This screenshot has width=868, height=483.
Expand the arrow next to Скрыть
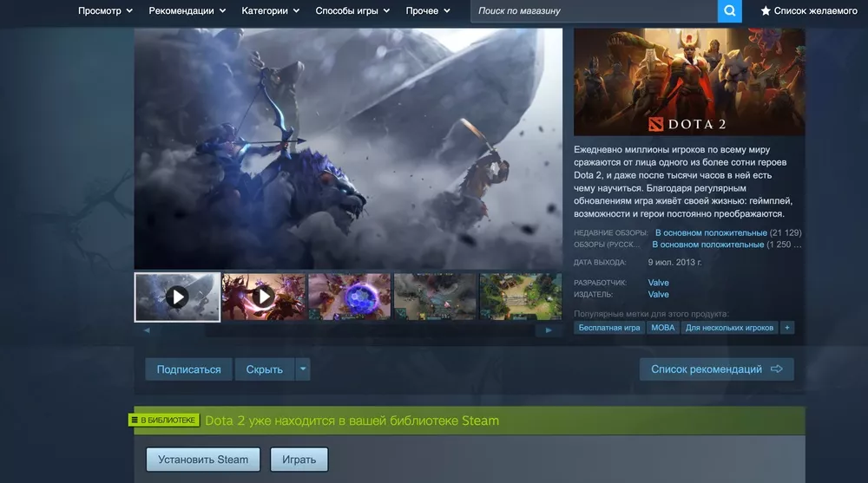pyautogui.click(x=303, y=369)
